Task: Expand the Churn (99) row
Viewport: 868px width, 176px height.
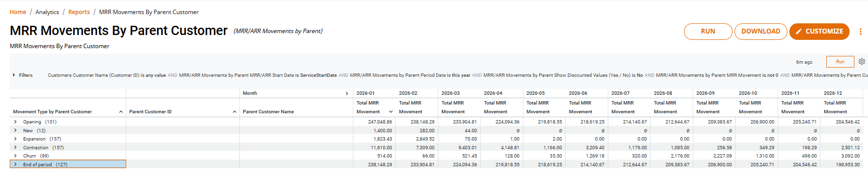Action: (x=16, y=156)
